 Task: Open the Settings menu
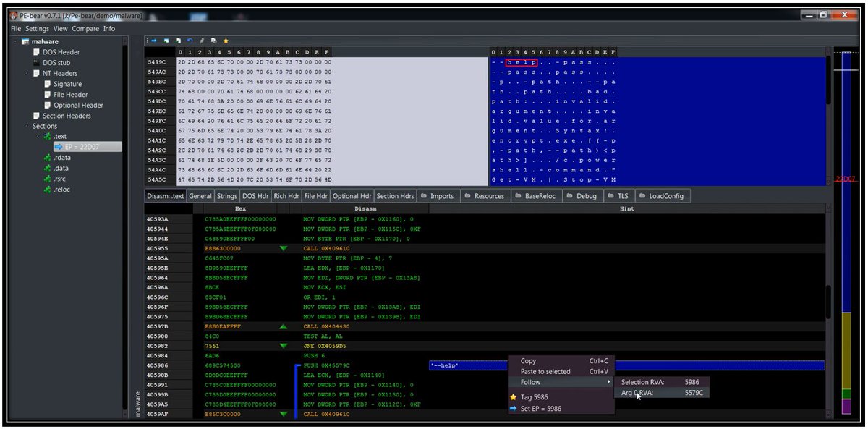coord(37,29)
